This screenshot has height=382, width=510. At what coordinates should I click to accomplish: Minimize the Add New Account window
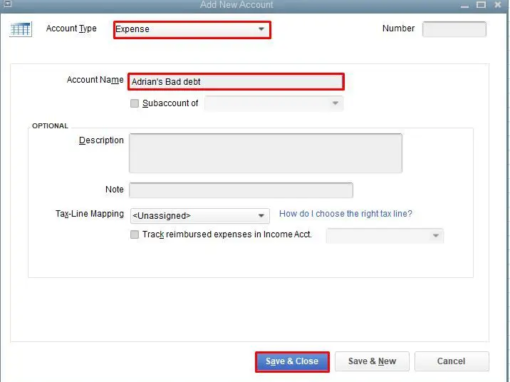click(x=464, y=5)
